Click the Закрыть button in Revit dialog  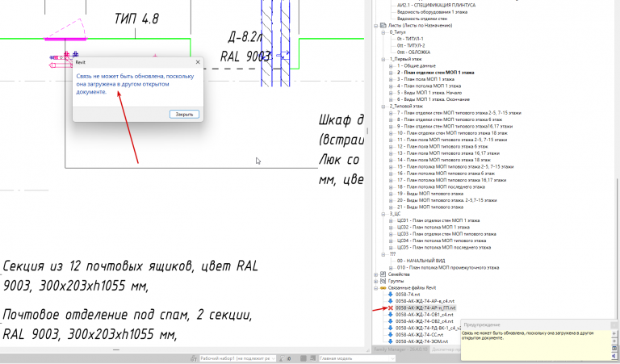click(x=184, y=115)
